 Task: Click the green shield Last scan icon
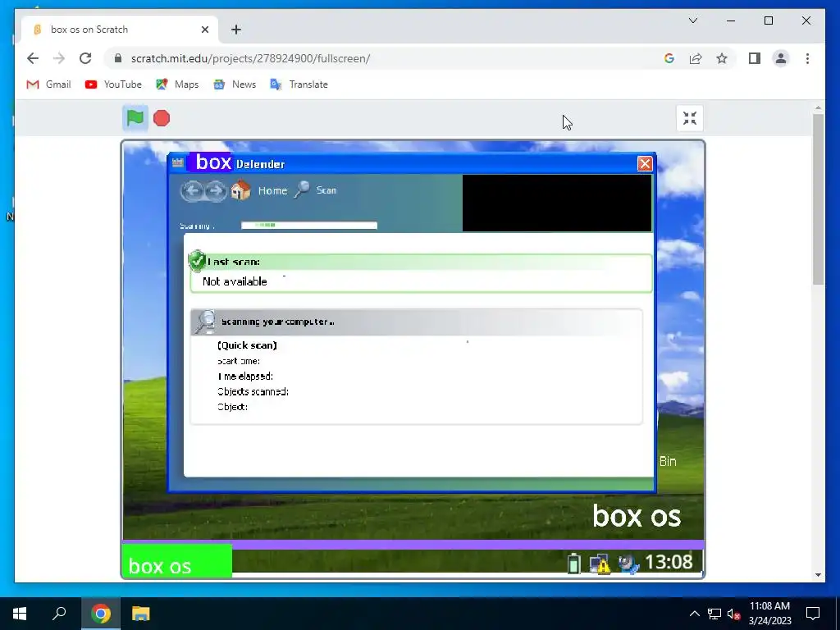(x=197, y=261)
